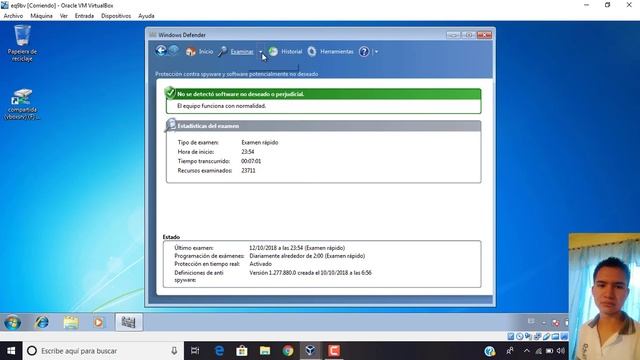The height and width of the screenshot is (360, 640).
Task: Click the guest tray language/keyboard icon
Action: coord(531,321)
